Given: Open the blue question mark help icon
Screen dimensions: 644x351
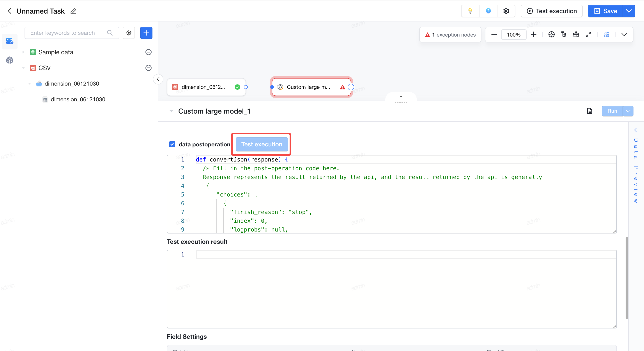Looking at the screenshot, I should (488, 11).
